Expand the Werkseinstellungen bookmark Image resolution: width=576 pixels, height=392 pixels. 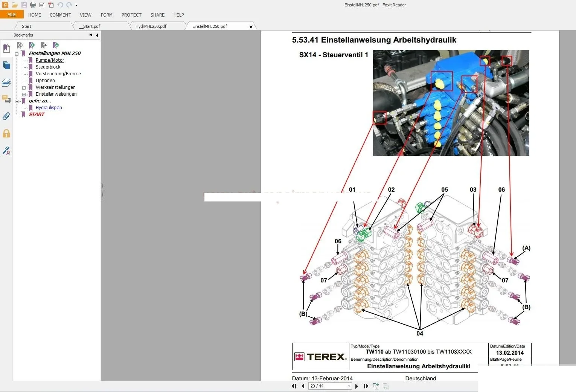[x=24, y=88]
